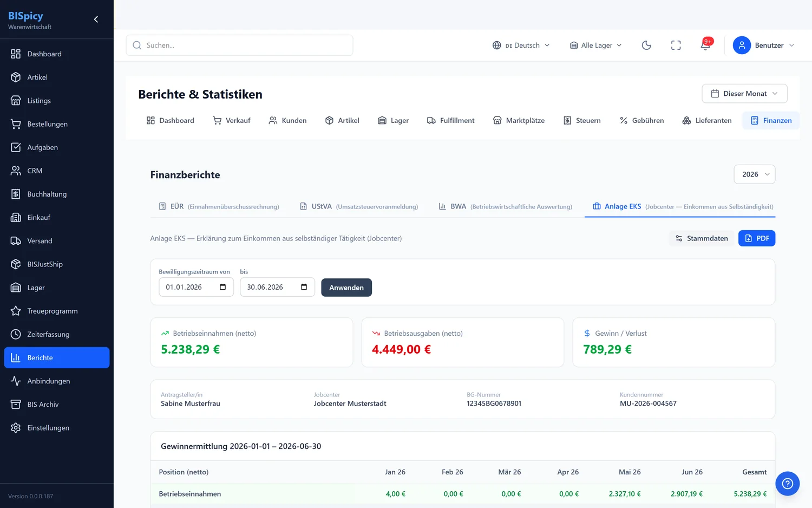The width and height of the screenshot is (812, 508).
Task: Open the Alle Lager warehouse dropdown
Action: tap(596, 45)
